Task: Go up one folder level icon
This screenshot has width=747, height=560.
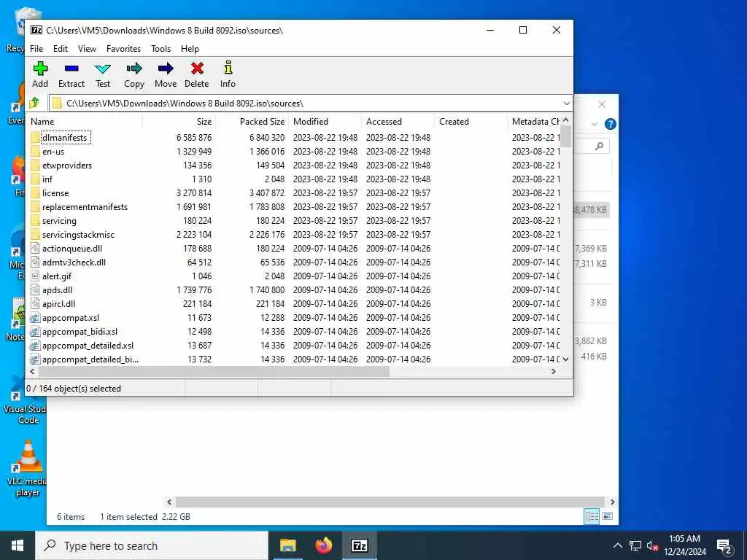Action: pyautogui.click(x=34, y=103)
